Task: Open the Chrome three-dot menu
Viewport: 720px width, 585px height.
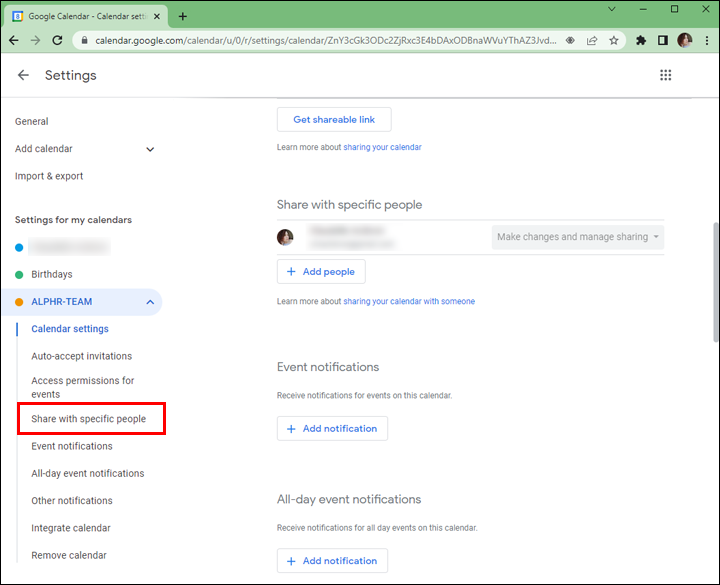Action: pos(705,41)
